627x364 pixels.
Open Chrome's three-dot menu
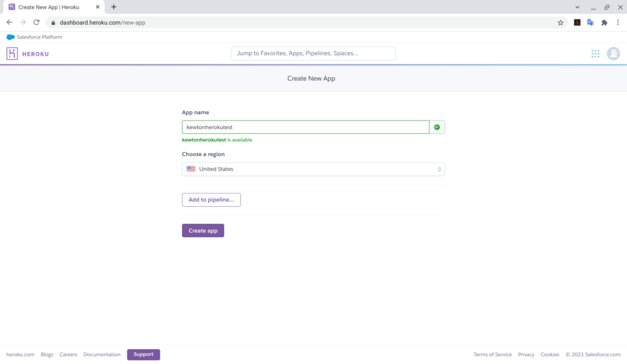(x=618, y=21)
